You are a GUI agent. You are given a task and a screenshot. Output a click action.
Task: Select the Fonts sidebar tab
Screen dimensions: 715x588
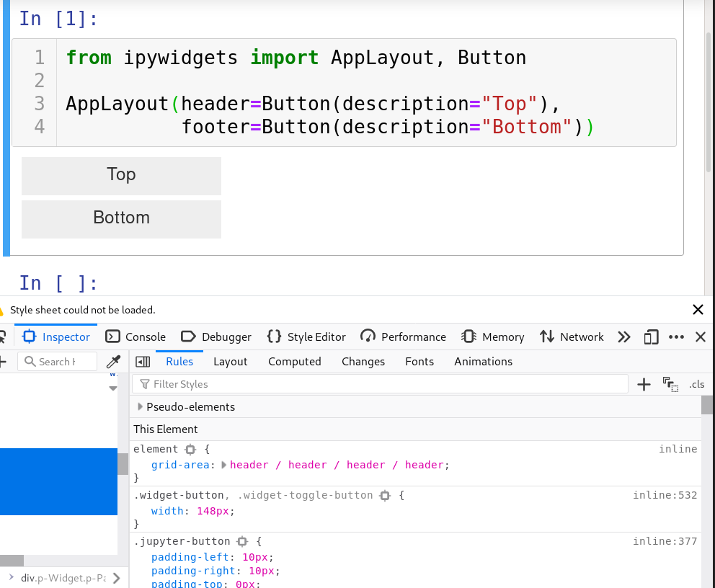coord(419,362)
